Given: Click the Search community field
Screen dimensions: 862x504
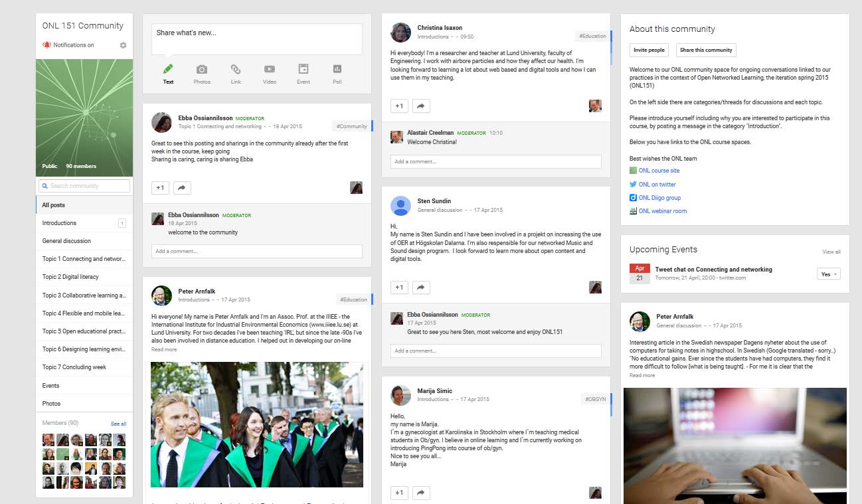Looking at the screenshot, I should 84,186.
